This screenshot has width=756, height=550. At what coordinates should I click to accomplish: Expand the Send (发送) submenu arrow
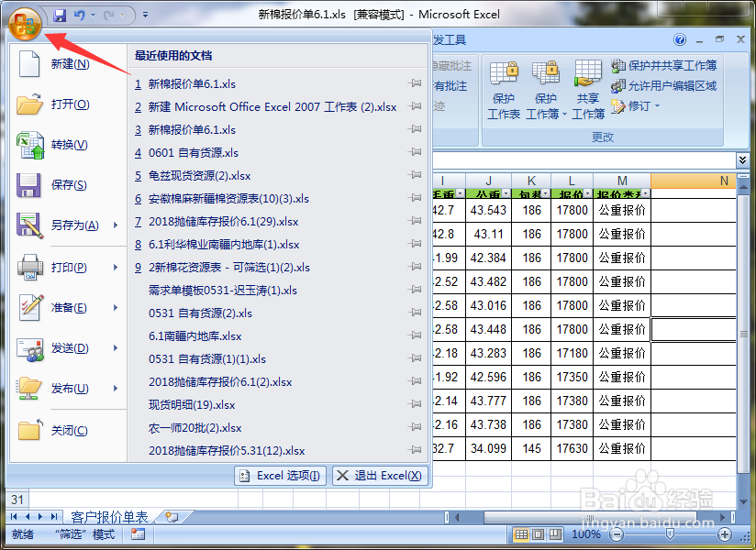(116, 348)
